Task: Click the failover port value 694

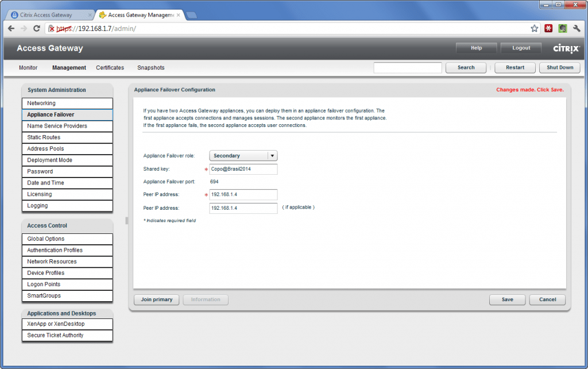Action: point(214,182)
